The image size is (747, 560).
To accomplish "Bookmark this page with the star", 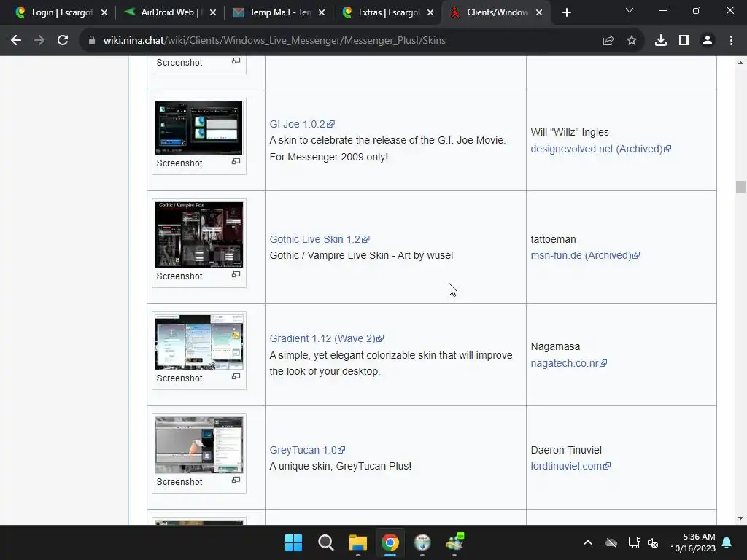I will click(632, 41).
